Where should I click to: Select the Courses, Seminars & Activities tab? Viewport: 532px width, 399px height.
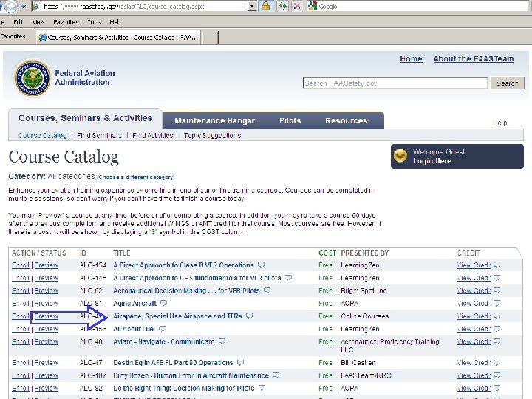(x=86, y=118)
